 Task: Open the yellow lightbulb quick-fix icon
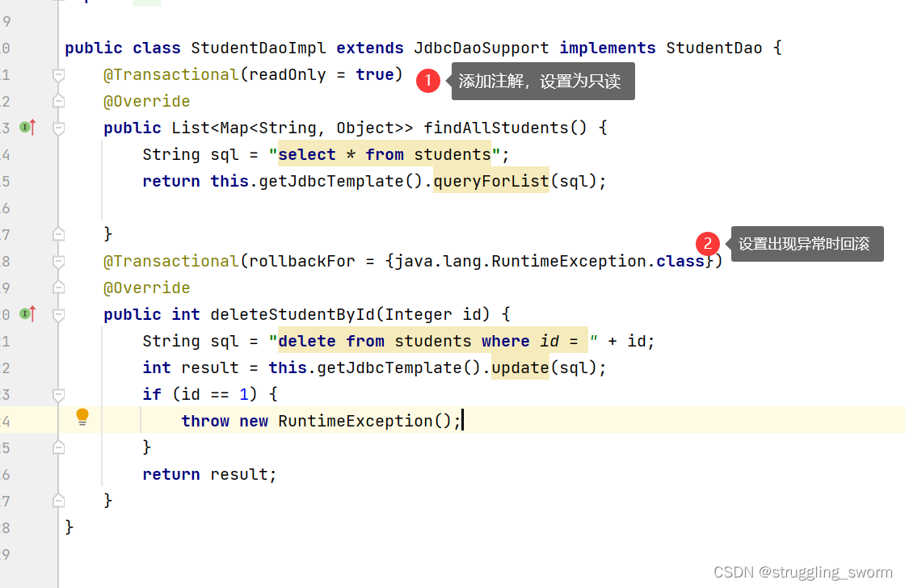pos(82,417)
